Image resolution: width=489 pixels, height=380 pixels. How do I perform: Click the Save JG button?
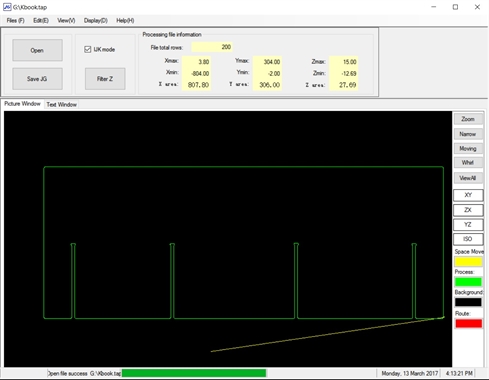[x=37, y=79]
